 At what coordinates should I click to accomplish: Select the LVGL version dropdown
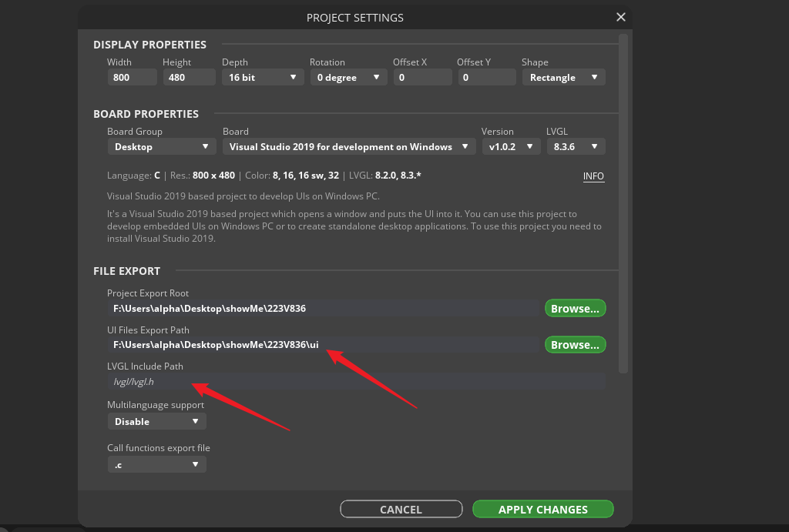[575, 146]
